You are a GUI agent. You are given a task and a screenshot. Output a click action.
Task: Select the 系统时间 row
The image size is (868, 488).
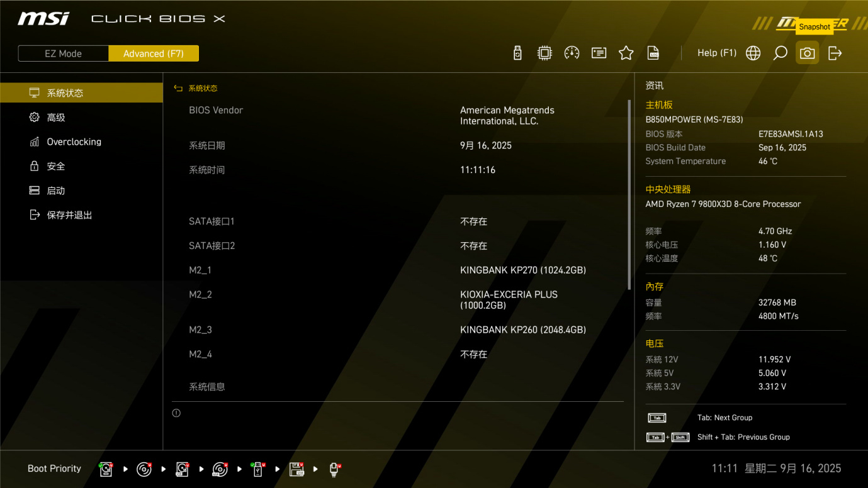tap(398, 170)
